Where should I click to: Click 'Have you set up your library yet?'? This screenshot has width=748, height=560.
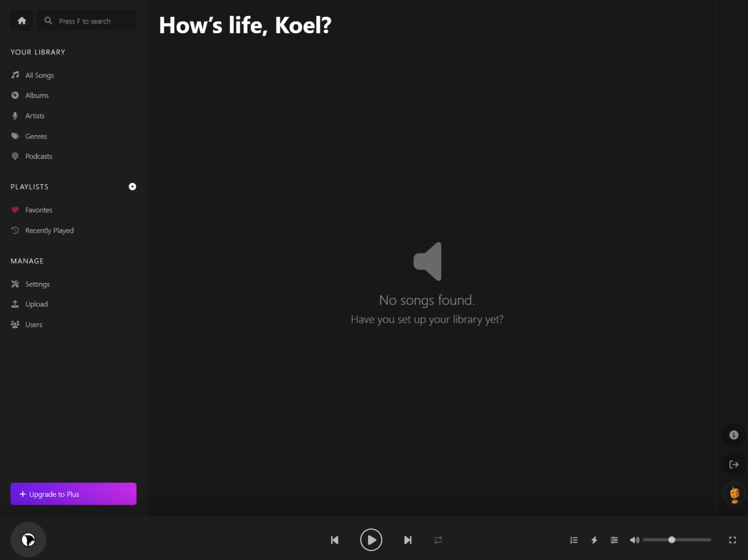pyautogui.click(x=427, y=319)
